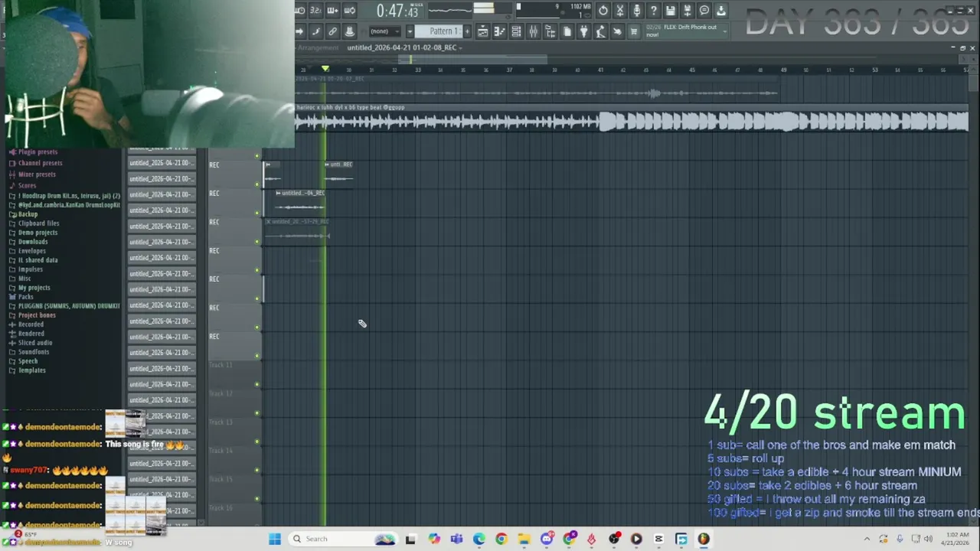
Task: Open the chat support speech bubble icon
Action: click(704, 11)
